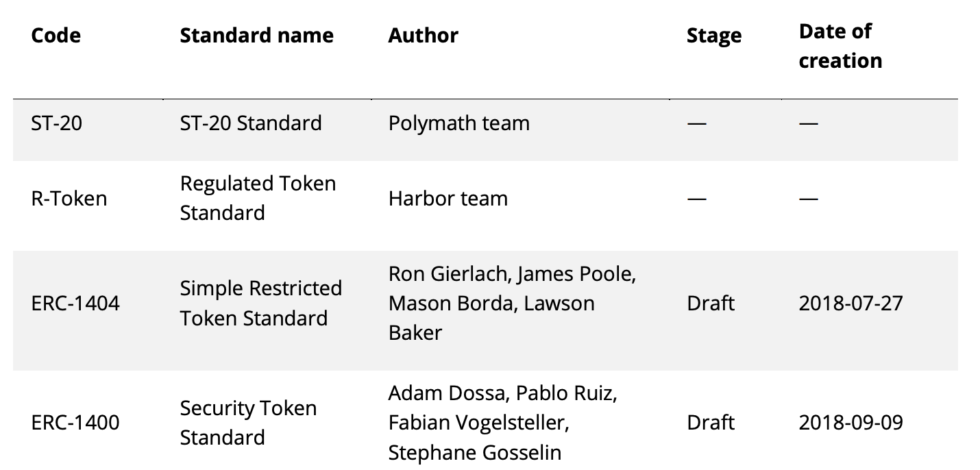The width and height of the screenshot is (980, 470).
Task: Select the ERC-1400 code cell
Action: click(75, 422)
